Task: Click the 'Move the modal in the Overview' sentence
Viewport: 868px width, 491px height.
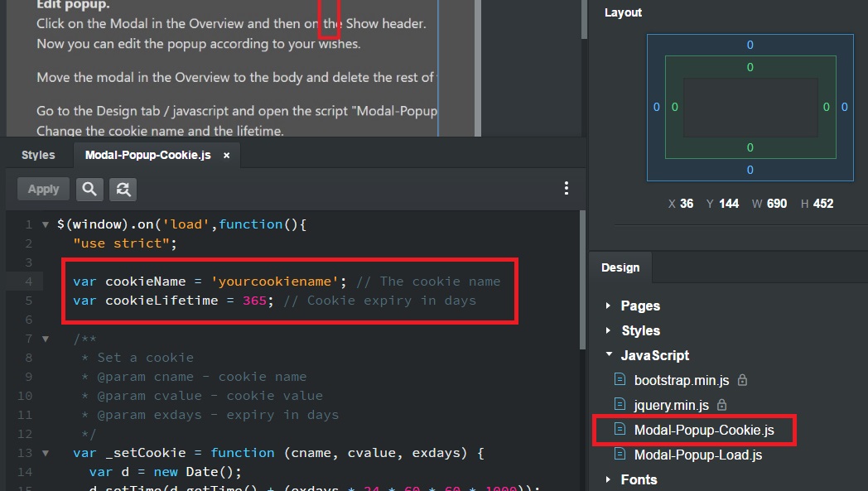Action: click(237, 78)
